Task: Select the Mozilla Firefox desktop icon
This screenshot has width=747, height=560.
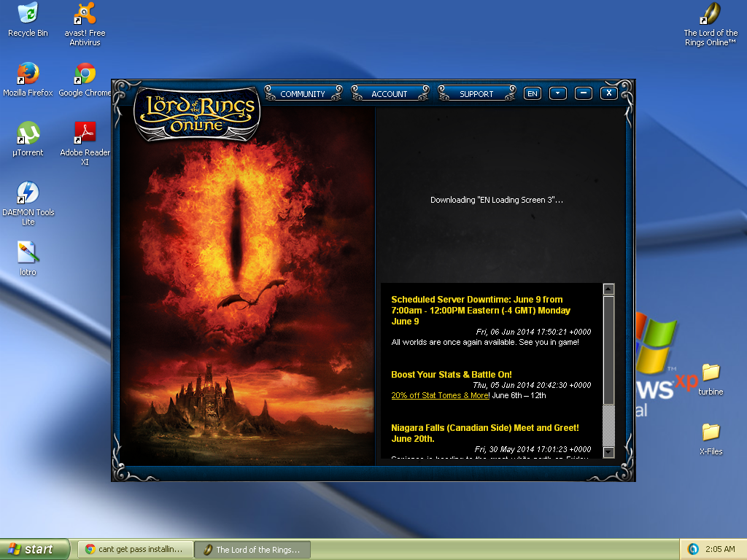Action: pos(28,79)
